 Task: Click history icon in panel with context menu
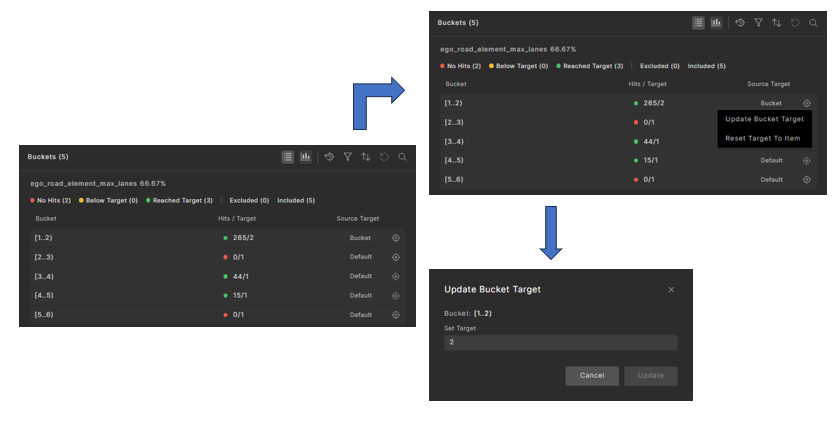pyautogui.click(x=740, y=22)
